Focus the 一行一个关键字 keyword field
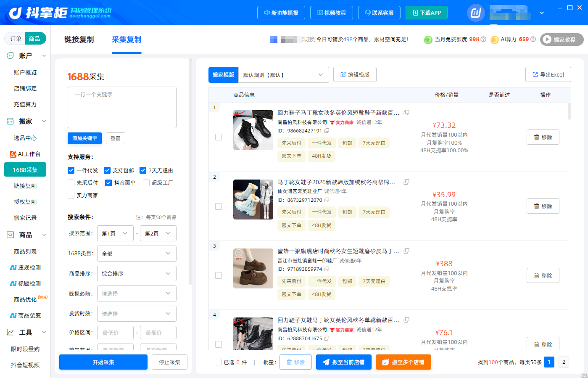 pos(122,107)
